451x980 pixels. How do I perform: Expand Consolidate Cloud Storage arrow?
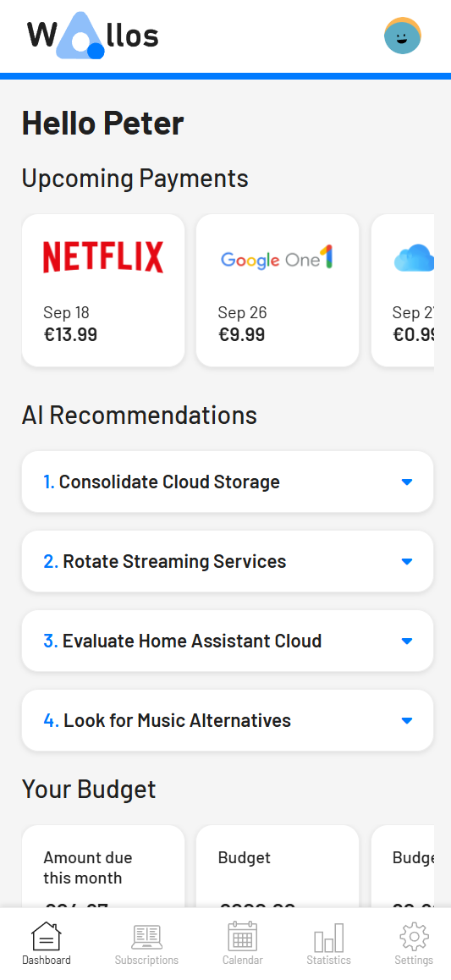tap(407, 482)
